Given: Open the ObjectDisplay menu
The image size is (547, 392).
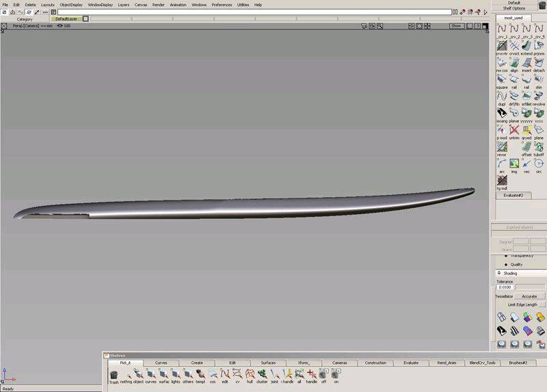Looking at the screenshot, I should 70,5.
